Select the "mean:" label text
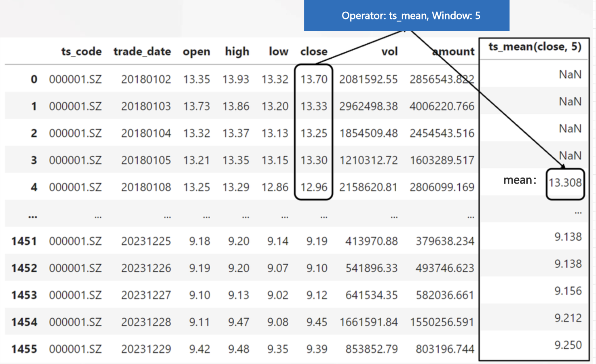This screenshot has height=364, width=596. tap(520, 180)
